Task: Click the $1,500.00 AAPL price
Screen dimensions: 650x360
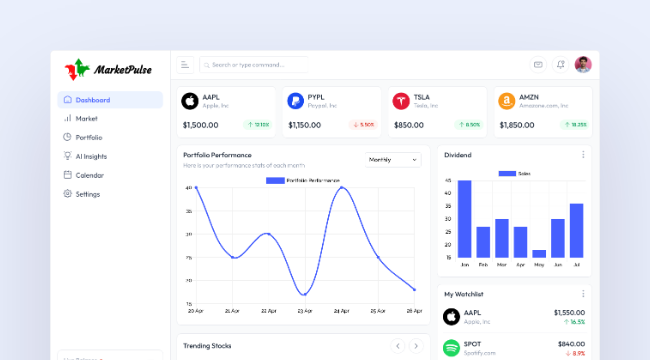Action: [x=201, y=125]
